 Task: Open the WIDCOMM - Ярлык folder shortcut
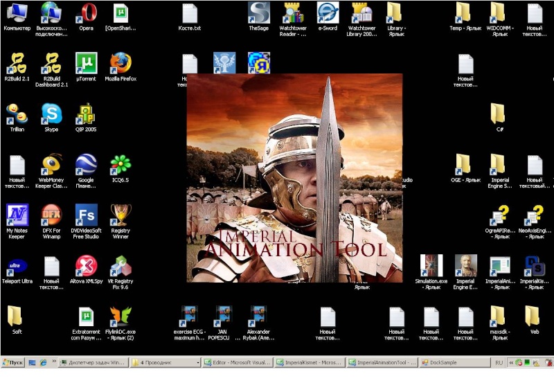(x=499, y=19)
